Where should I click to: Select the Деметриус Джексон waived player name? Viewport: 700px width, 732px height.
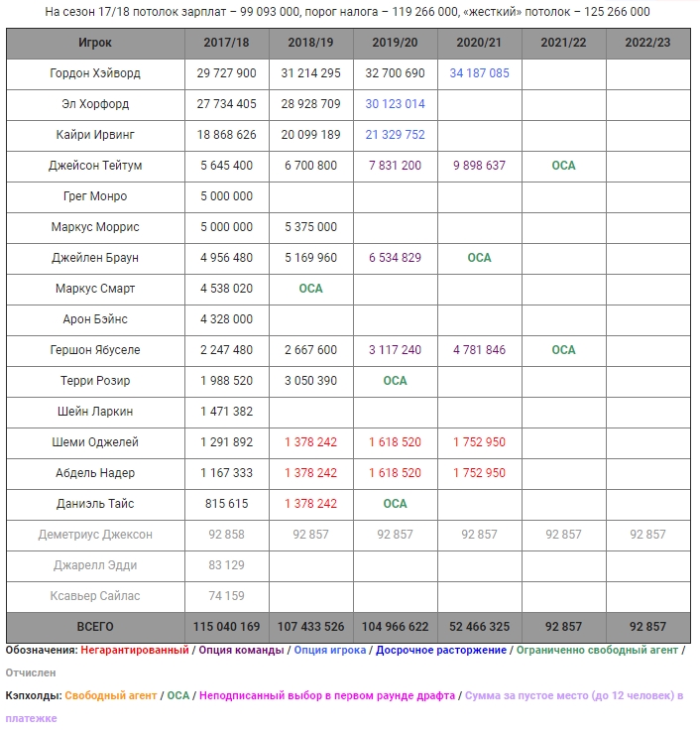(x=95, y=535)
